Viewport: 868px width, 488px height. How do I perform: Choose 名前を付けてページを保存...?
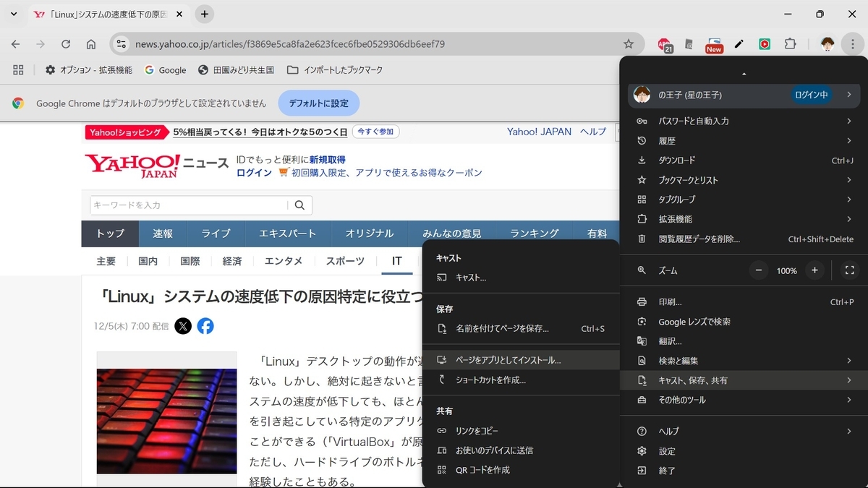521,329
